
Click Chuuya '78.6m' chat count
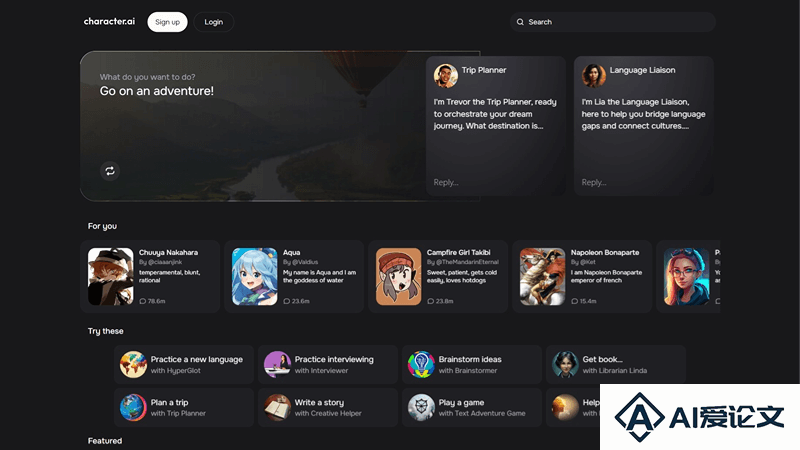(156, 301)
